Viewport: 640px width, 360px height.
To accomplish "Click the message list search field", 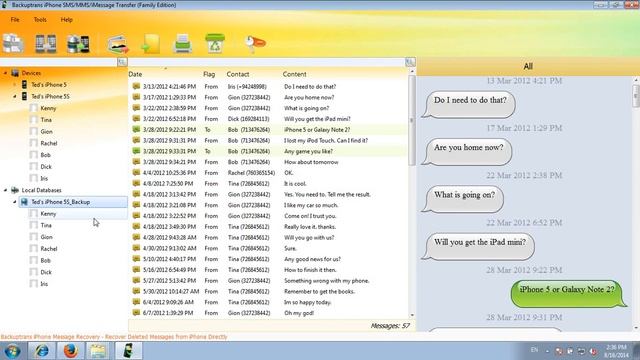I will tap(267, 62).
